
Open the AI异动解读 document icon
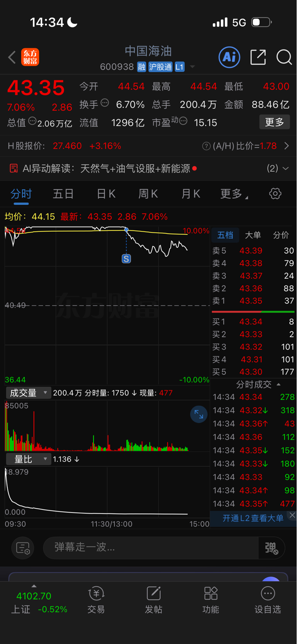(14, 168)
